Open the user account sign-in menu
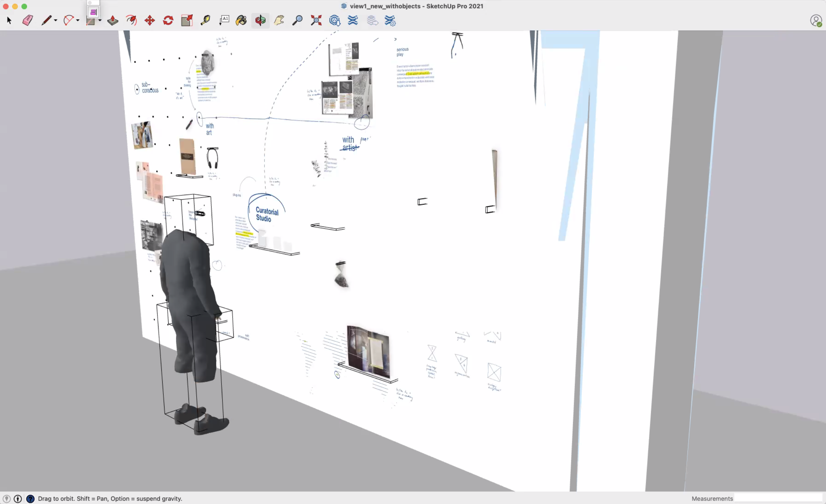The width and height of the screenshot is (826, 504). click(x=816, y=21)
